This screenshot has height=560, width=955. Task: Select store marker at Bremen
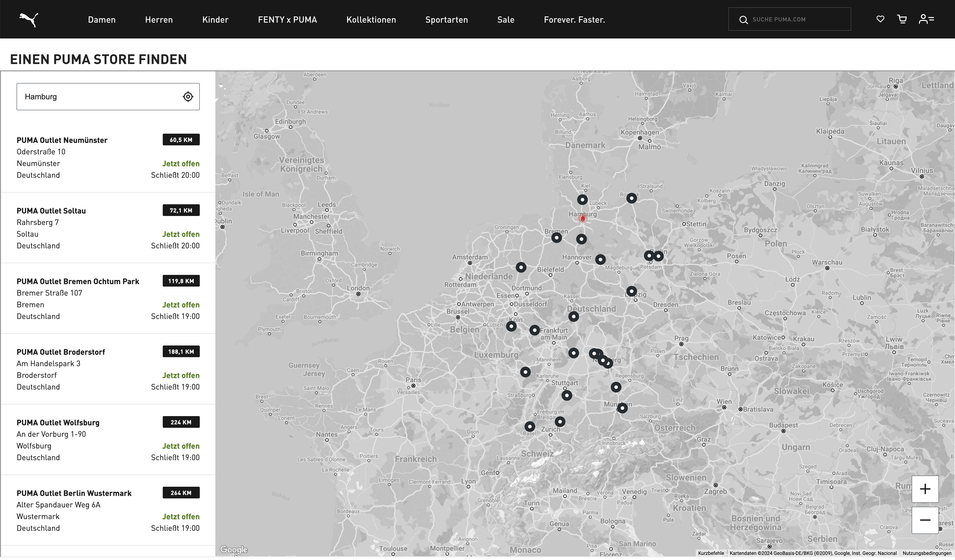pyautogui.click(x=556, y=238)
